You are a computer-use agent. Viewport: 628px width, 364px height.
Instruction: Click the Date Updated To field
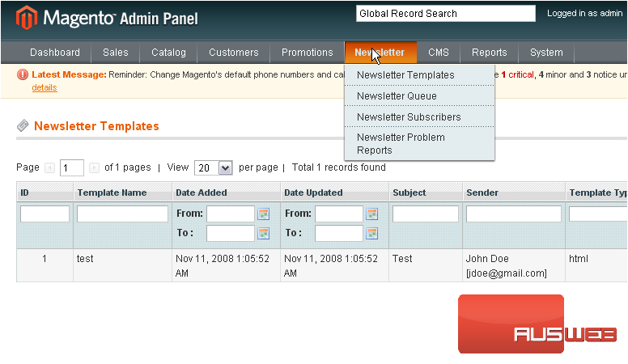coord(339,234)
